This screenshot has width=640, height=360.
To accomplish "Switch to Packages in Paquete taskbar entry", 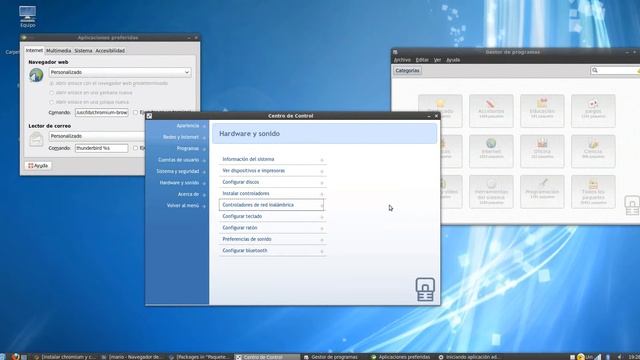I will [200, 357].
